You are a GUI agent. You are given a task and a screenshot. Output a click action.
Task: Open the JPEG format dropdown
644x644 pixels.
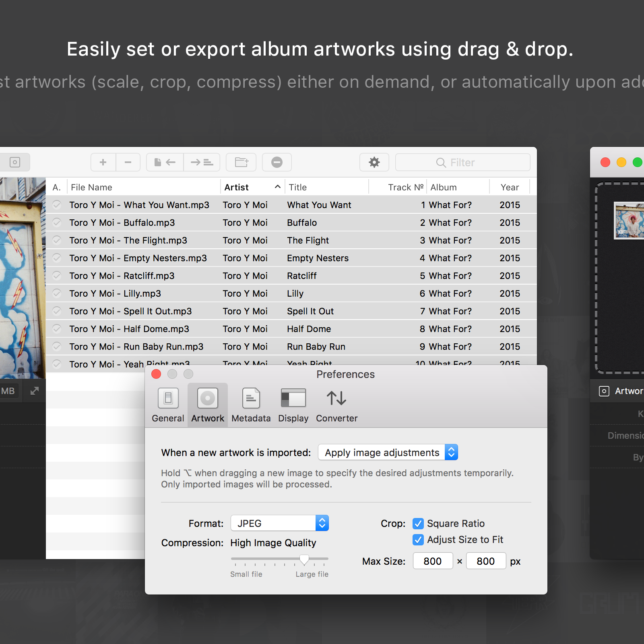[280, 523]
